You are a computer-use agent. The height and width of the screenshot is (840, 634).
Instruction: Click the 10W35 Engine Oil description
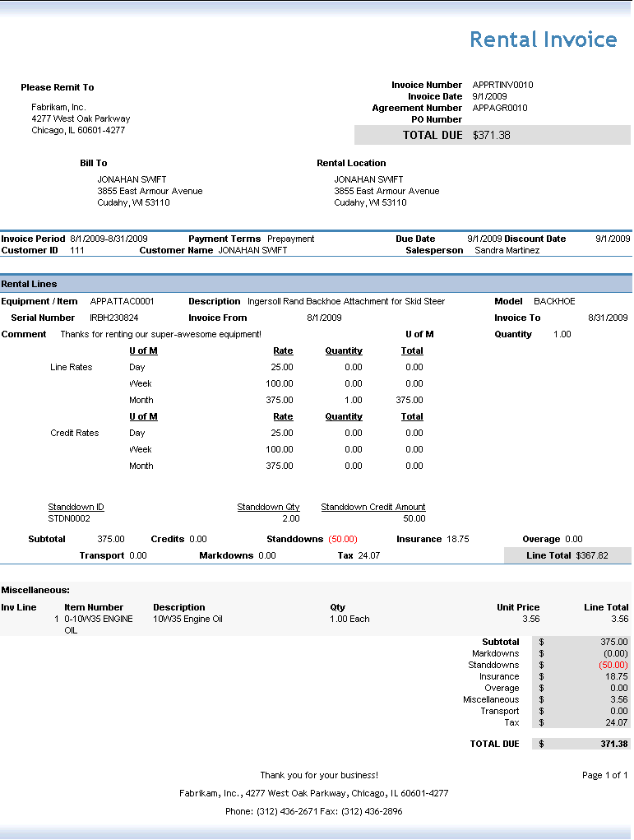pyautogui.click(x=187, y=619)
